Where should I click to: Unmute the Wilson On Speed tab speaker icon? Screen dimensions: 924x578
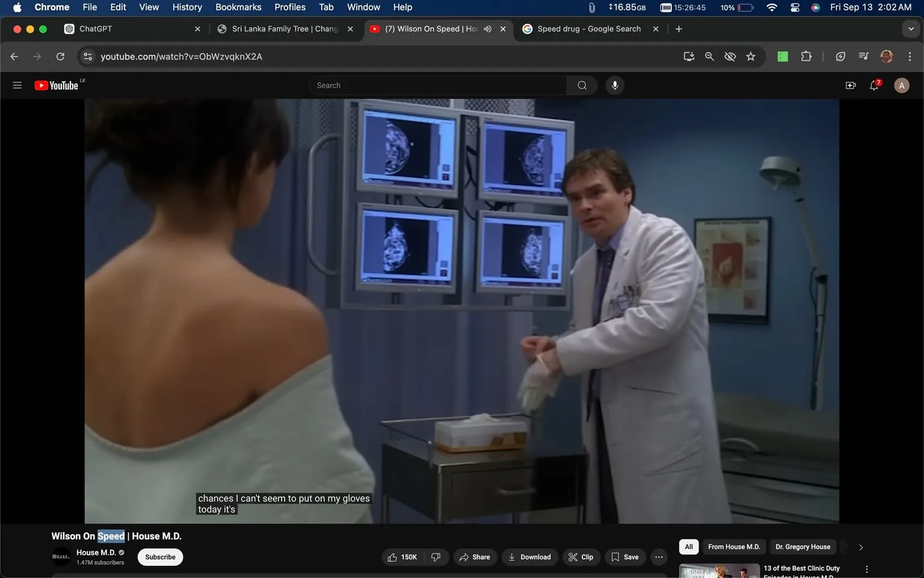[x=487, y=28]
